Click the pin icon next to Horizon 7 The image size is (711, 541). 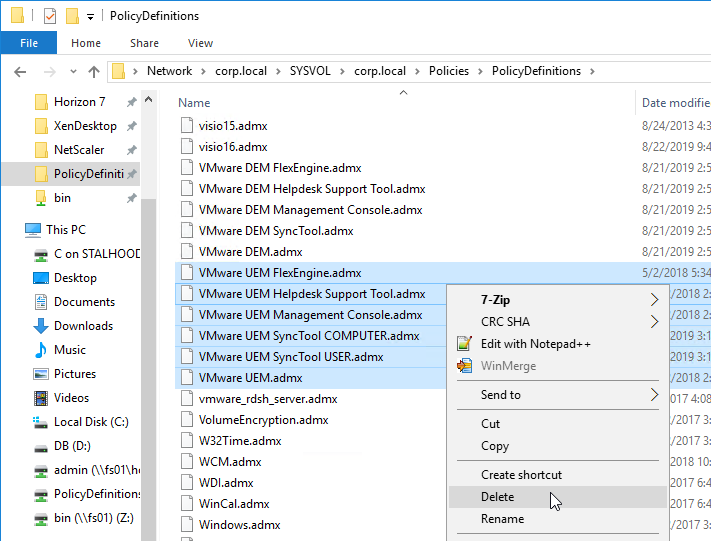click(x=131, y=102)
